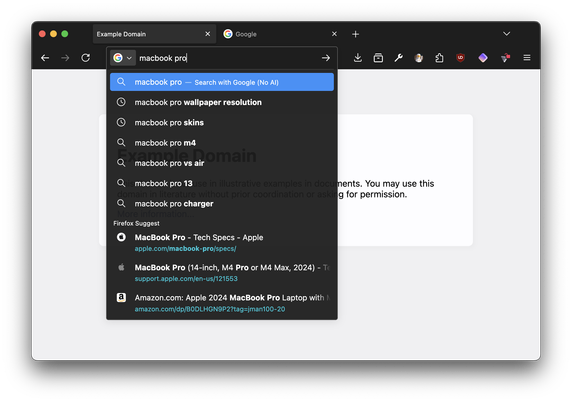This screenshot has width=572, height=402.
Task: Switch to the Example Domain tab
Action: pyautogui.click(x=154, y=34)
